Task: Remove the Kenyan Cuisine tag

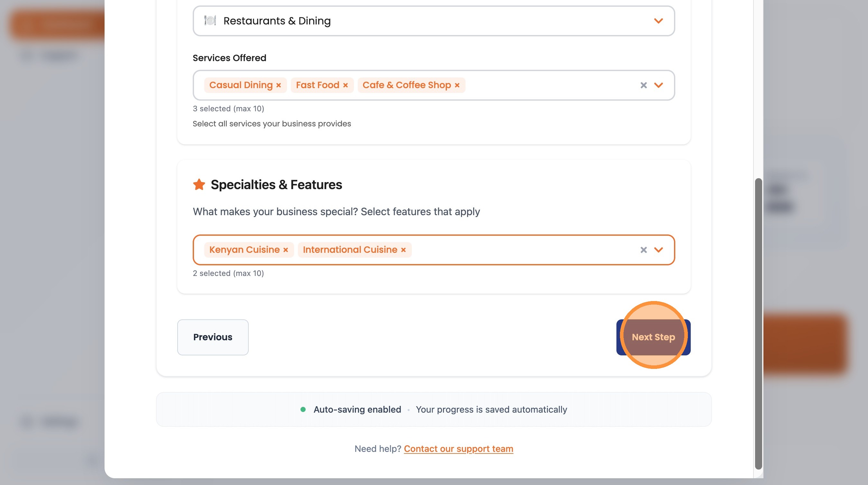Action: (x=285, y=250)
